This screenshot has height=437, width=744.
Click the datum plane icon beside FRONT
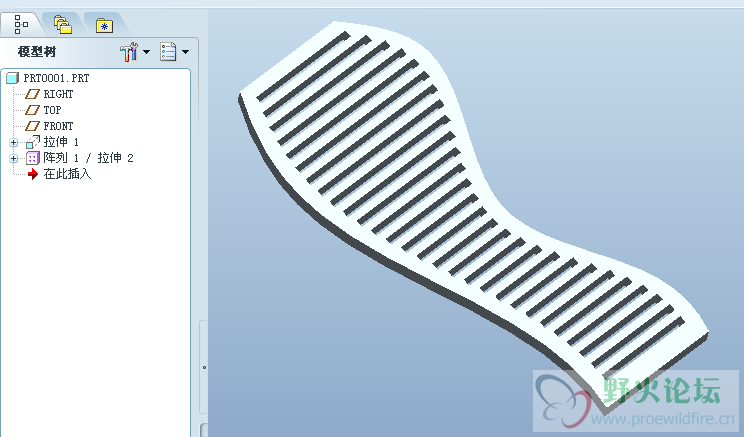(x=32, y=126)
